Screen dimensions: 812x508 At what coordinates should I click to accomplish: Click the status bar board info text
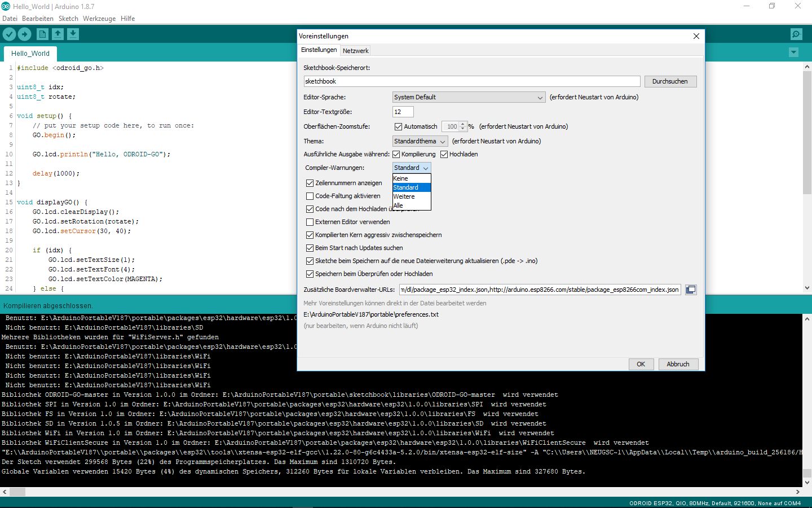point(715,503)
